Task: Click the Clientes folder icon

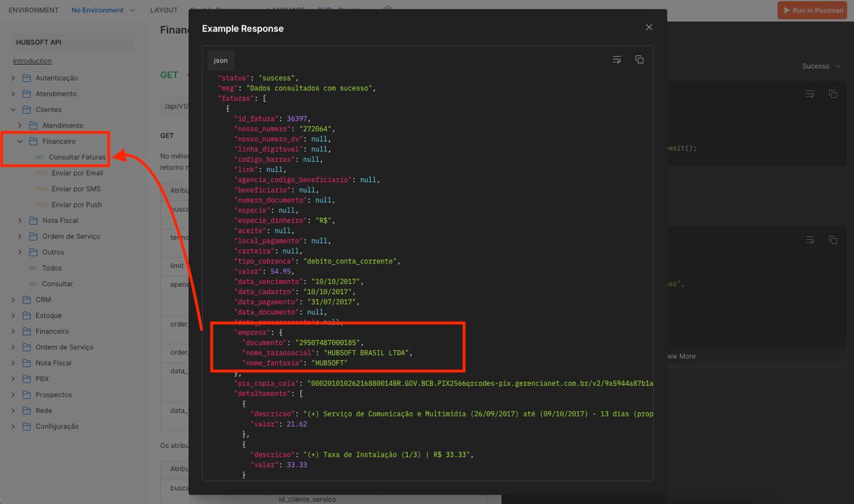Action: (x=27, y=109)
